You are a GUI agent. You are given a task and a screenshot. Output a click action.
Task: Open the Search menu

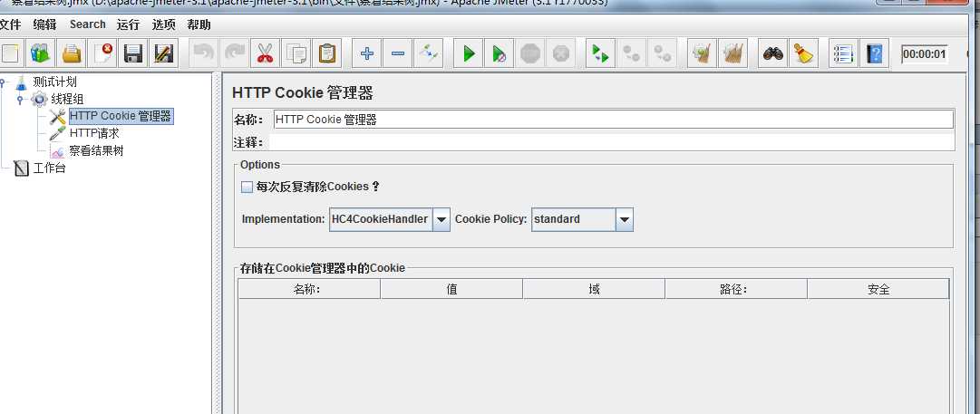pyautogui.click(x=88, y=24)
